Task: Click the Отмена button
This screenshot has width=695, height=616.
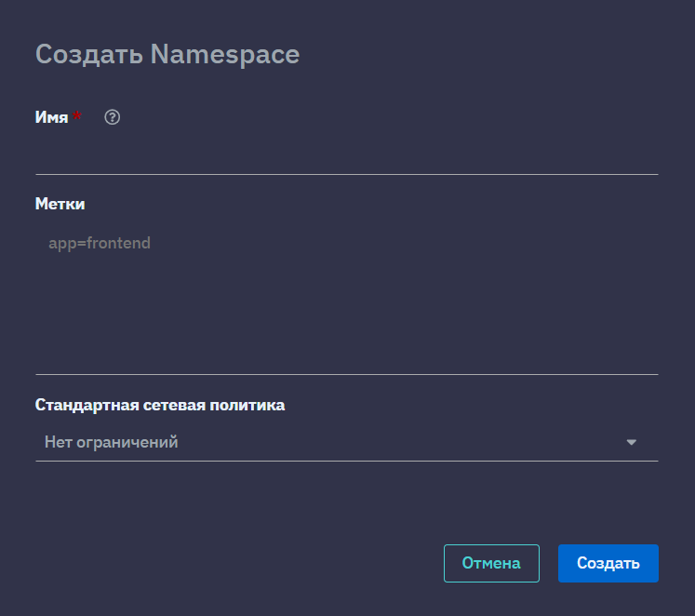Action: coord(491,563)
